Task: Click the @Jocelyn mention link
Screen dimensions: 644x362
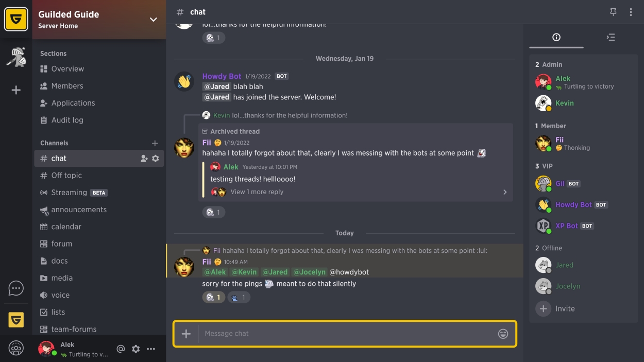Action: (x=310, y=272)
